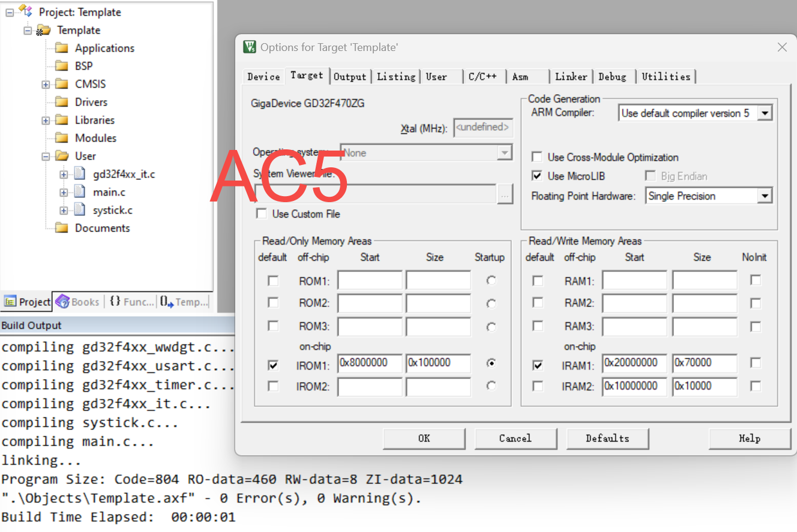Check NoInit for IRAM1
This screenshot has width=797, height=532.
point(756,363)
